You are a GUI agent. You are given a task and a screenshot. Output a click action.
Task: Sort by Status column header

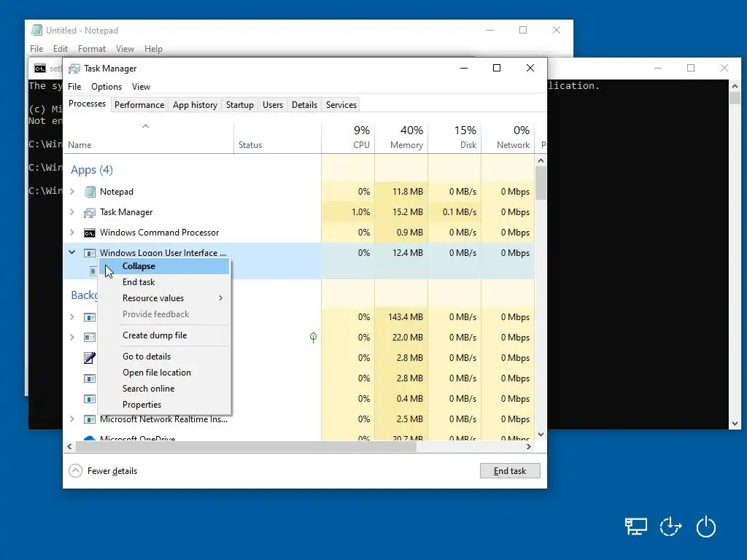(x=277, y=138)
